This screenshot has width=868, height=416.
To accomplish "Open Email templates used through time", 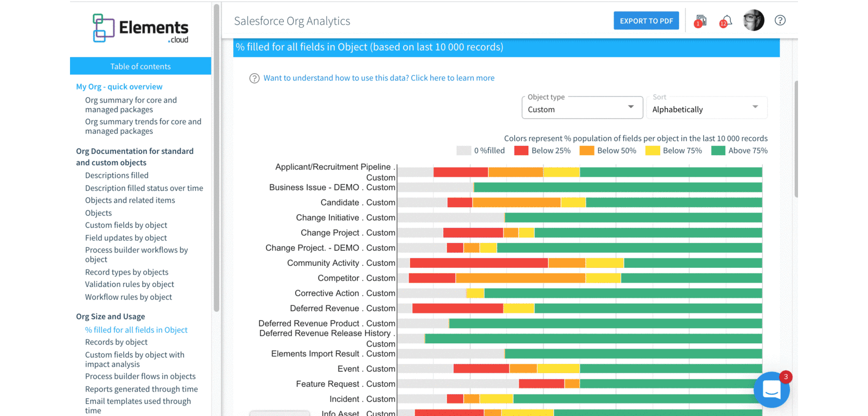I will 138,406.
